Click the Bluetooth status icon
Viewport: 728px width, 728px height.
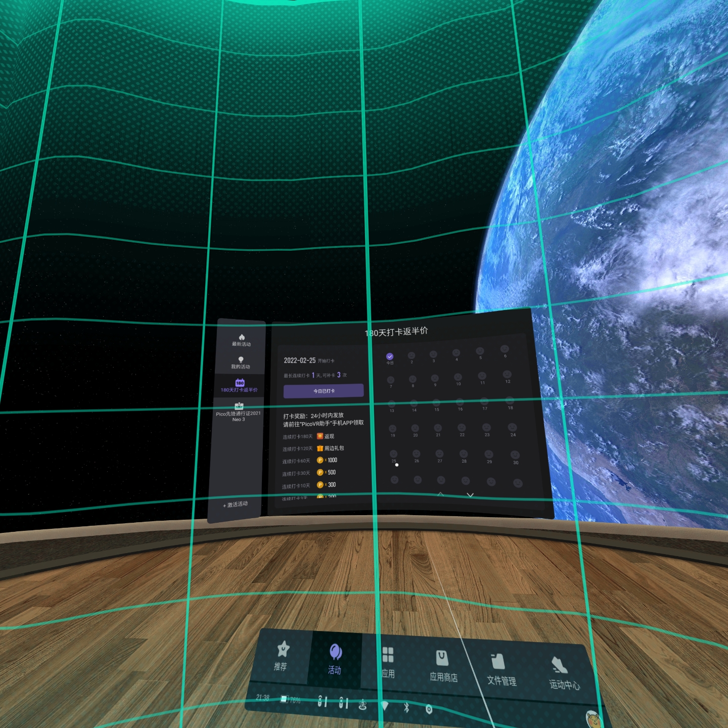pyautogui.click(x=406, y=707)
